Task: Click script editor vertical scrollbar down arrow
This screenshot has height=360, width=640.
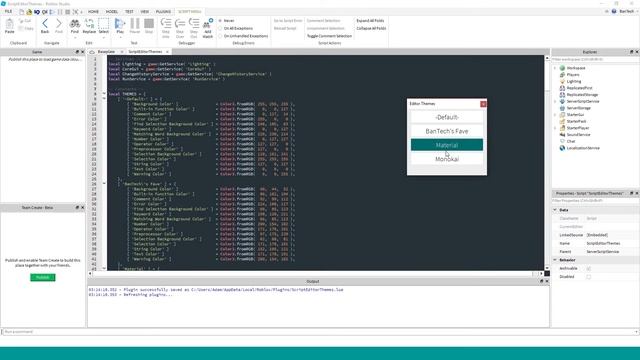Action: pos(547,268)
